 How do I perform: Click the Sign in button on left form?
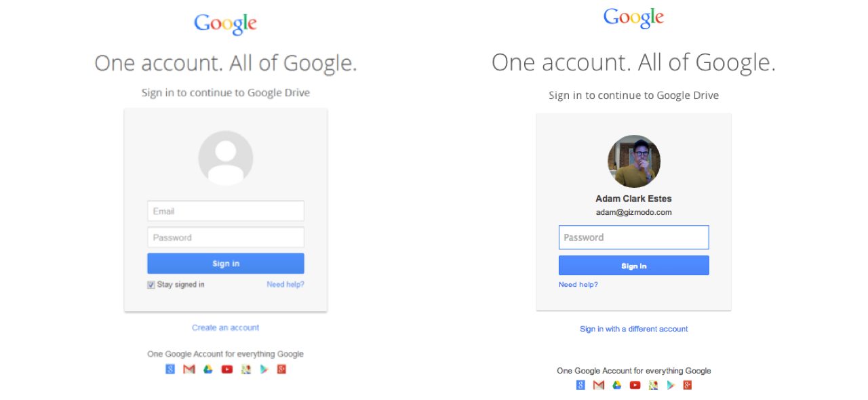click(226, 264)
